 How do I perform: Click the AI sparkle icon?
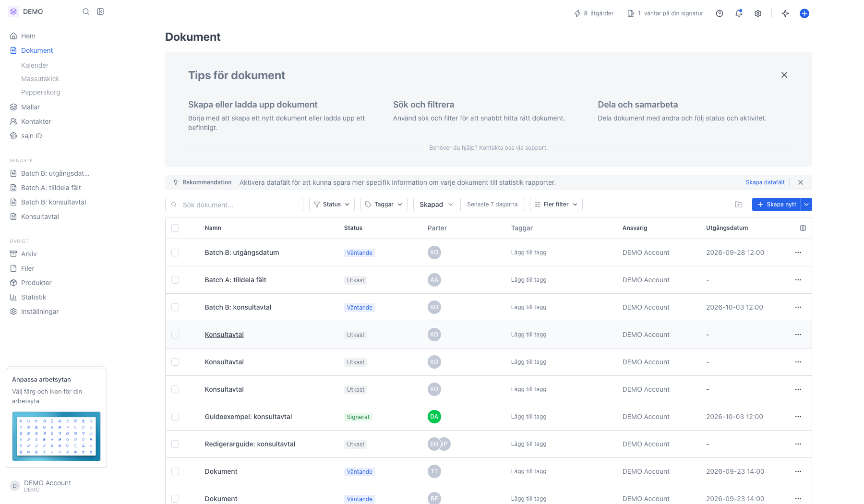(x=785, y=13)
